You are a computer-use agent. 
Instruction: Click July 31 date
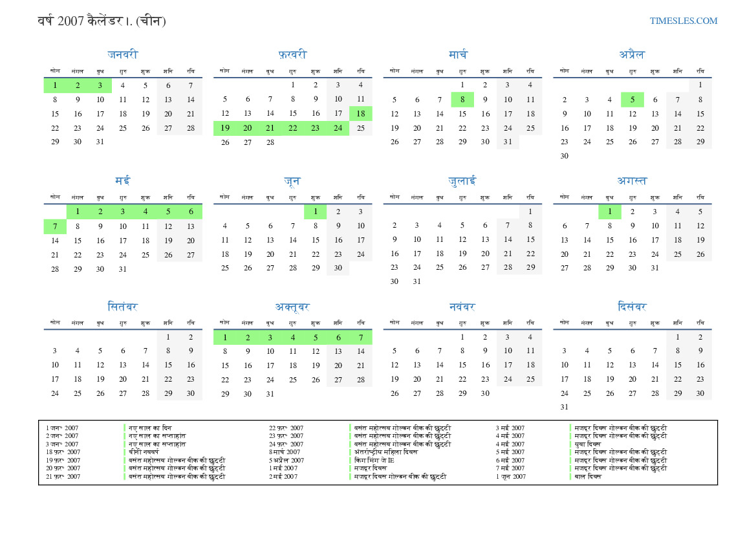417,281
